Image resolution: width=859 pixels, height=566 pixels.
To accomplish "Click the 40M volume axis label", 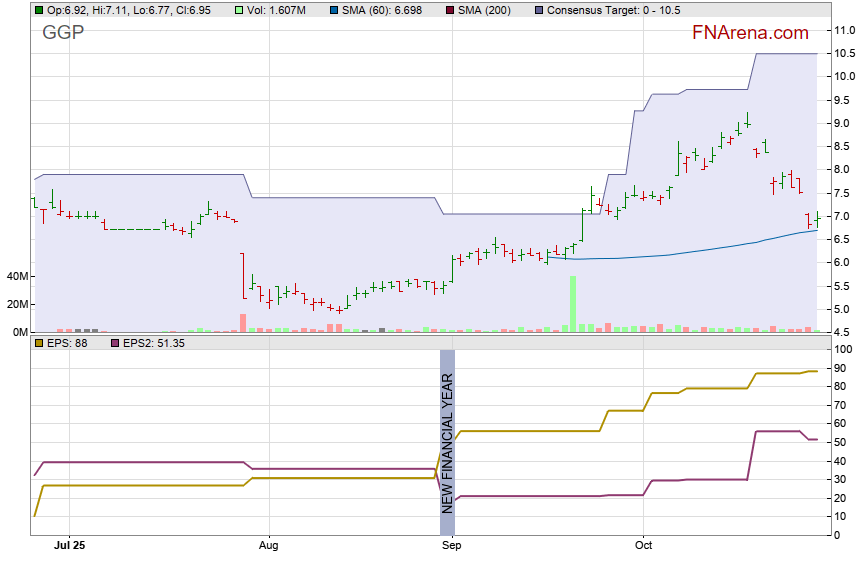I will pos(18,276).
